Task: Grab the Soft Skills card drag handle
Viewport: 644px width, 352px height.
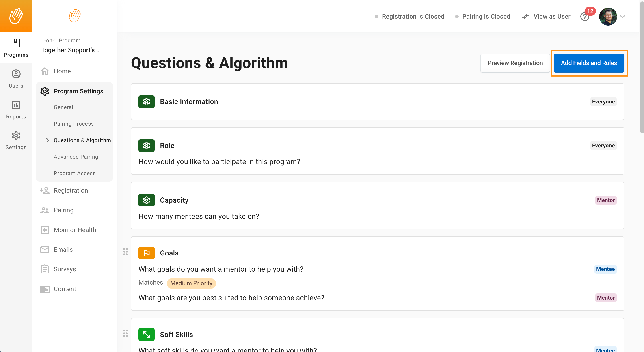Action: (125, 333)
